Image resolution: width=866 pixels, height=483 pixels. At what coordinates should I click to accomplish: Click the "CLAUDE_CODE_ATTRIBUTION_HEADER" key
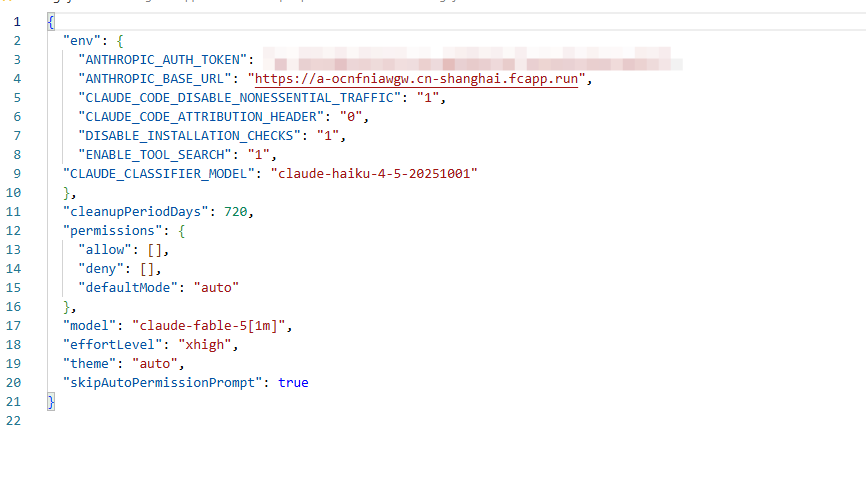(x=201, y=117)
